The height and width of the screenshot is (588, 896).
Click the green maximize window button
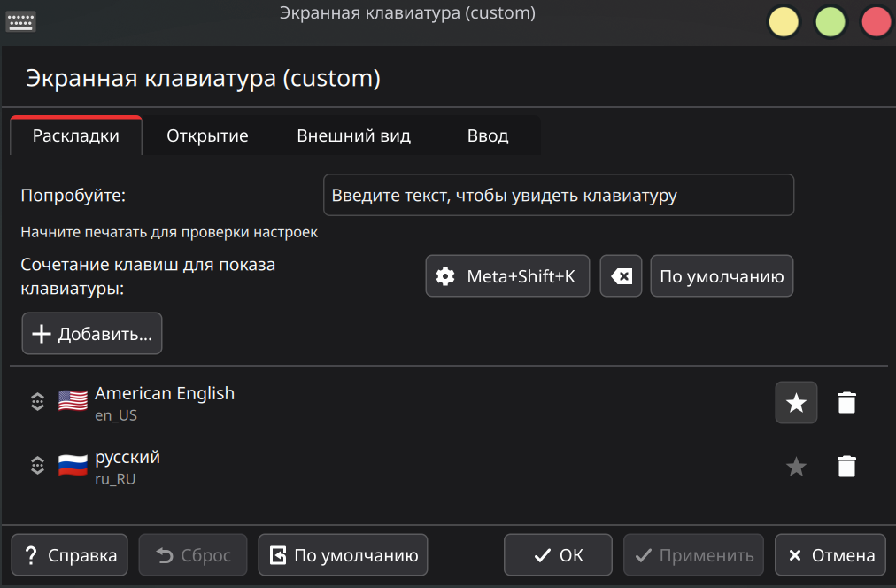point(830,22)
